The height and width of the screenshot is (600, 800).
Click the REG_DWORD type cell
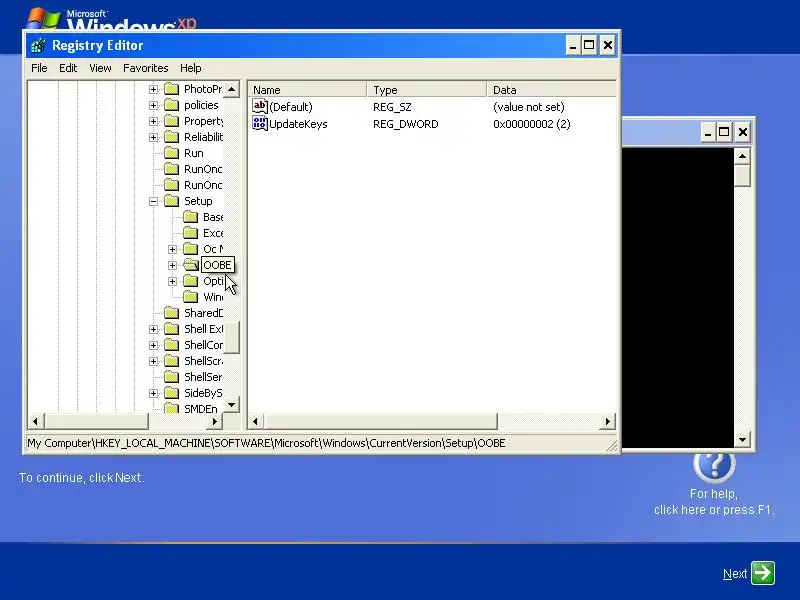tap(406, 124)
